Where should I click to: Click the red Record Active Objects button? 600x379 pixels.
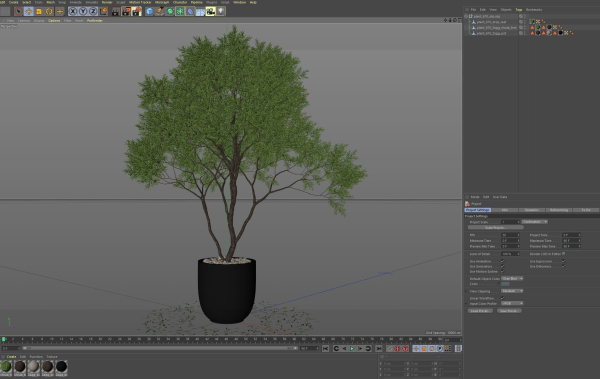click(x=397, y=349)
